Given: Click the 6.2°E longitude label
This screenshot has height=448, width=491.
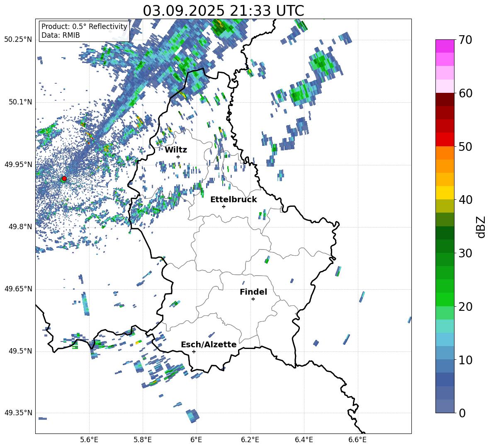Looking at the screenshot, I should point(250,440).
